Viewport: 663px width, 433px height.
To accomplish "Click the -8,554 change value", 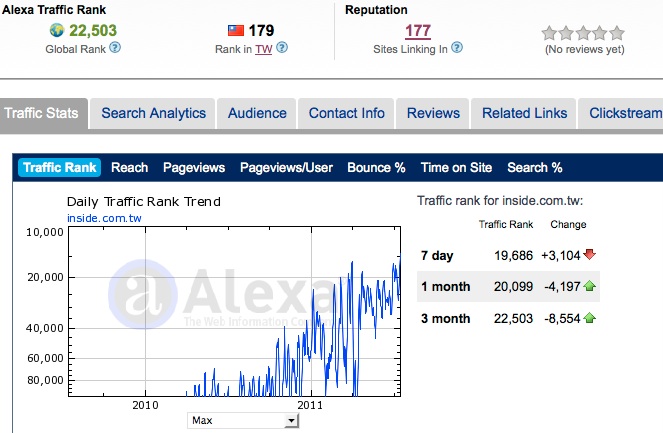I will click(x=562, y=318).
